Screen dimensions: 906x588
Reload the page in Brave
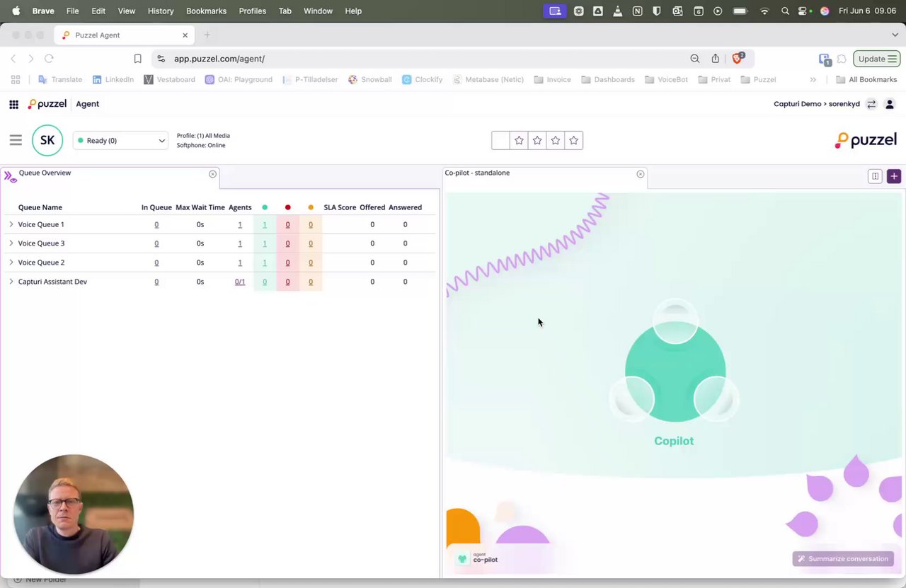pos(49,59)
